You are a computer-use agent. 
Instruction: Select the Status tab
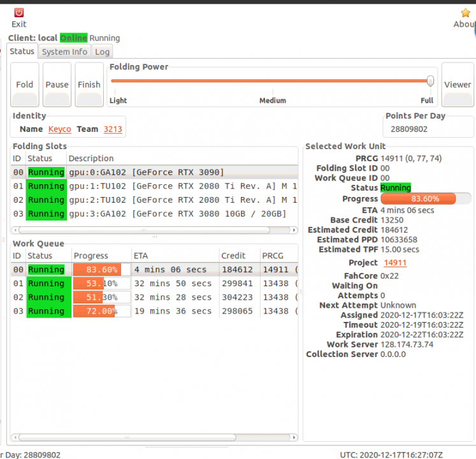[22, 52]
